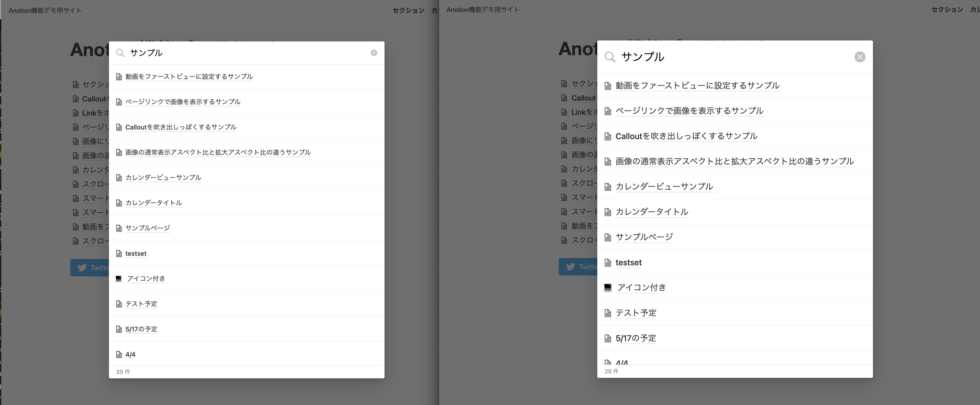Open the テスト予定 result in the left panel
This screenshot has width=980, height=405.
141,304
